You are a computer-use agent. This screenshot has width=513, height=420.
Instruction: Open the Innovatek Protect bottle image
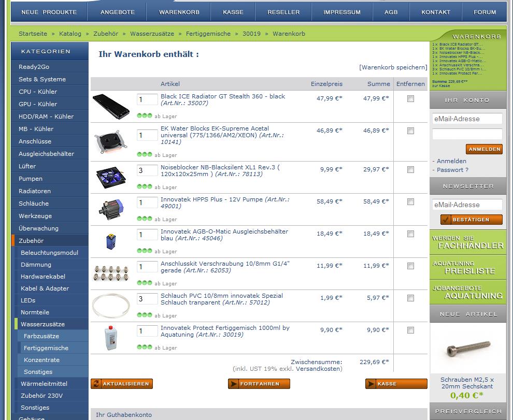point(111,338)
